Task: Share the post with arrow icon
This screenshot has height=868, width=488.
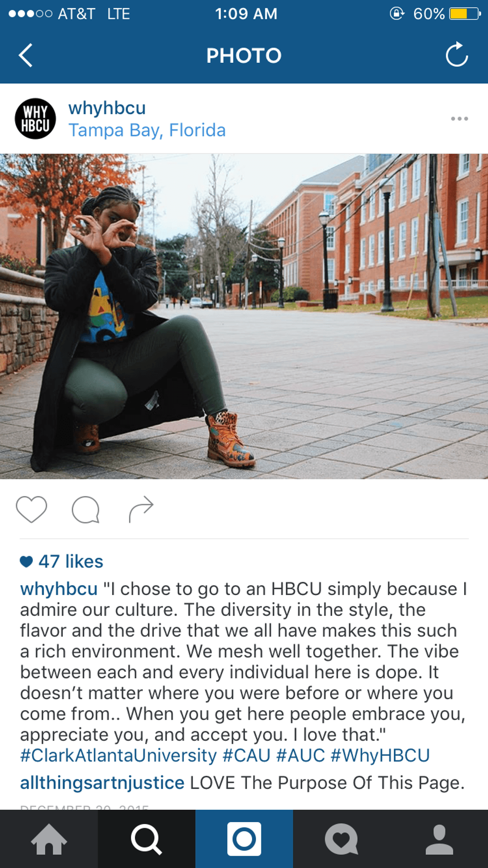Action: coord(141,509)
